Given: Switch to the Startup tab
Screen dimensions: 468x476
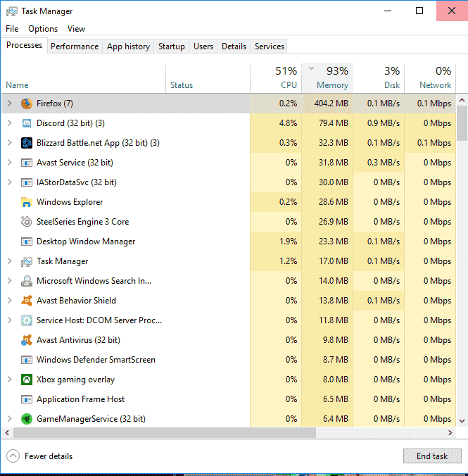Looking at the screenshot, I should pos(172,46).
